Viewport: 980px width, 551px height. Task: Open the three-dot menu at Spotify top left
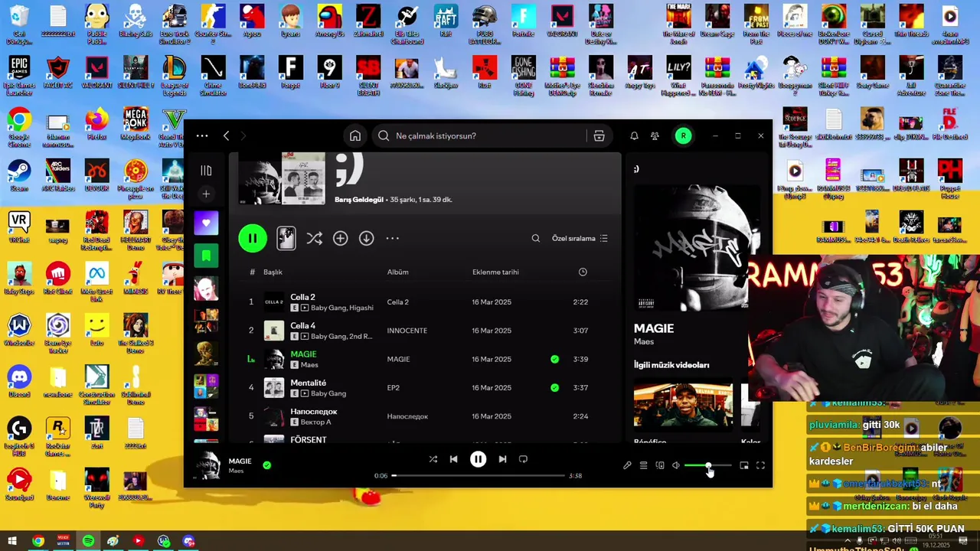coord(202,136)
